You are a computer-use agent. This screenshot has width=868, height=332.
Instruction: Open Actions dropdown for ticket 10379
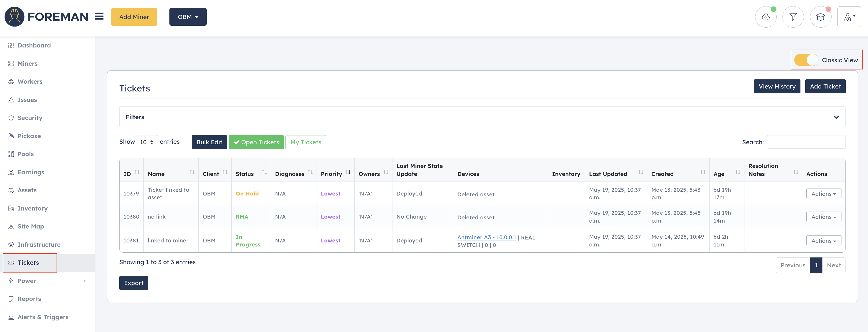(824, 194)
